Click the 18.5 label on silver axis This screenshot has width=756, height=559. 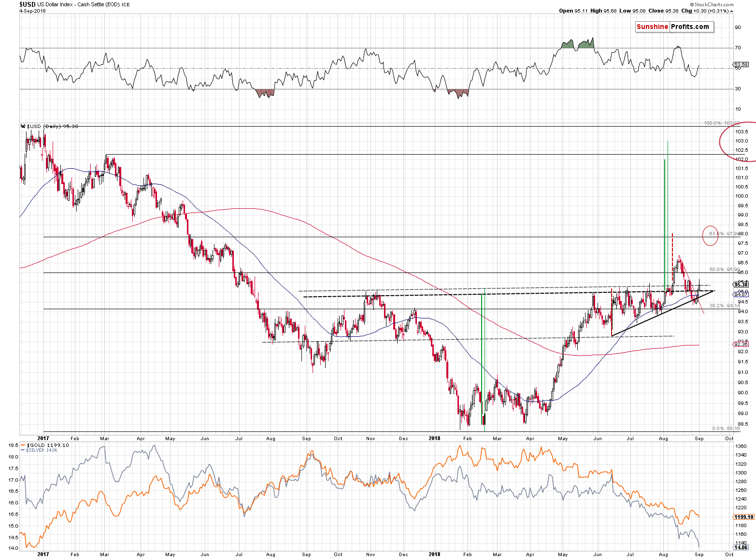(x=13, y=445)
